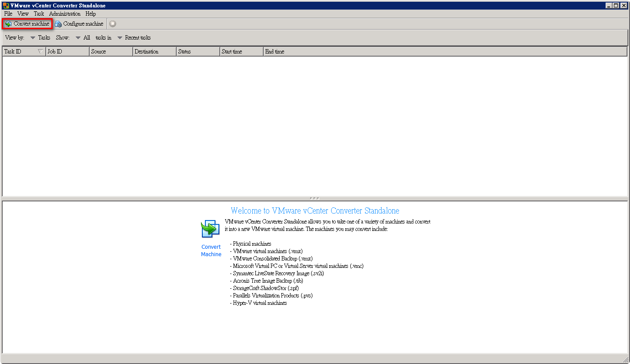630x364 pixels.
Task: Click the 'Physical machines' list entry
Action: tap(252, 244)
